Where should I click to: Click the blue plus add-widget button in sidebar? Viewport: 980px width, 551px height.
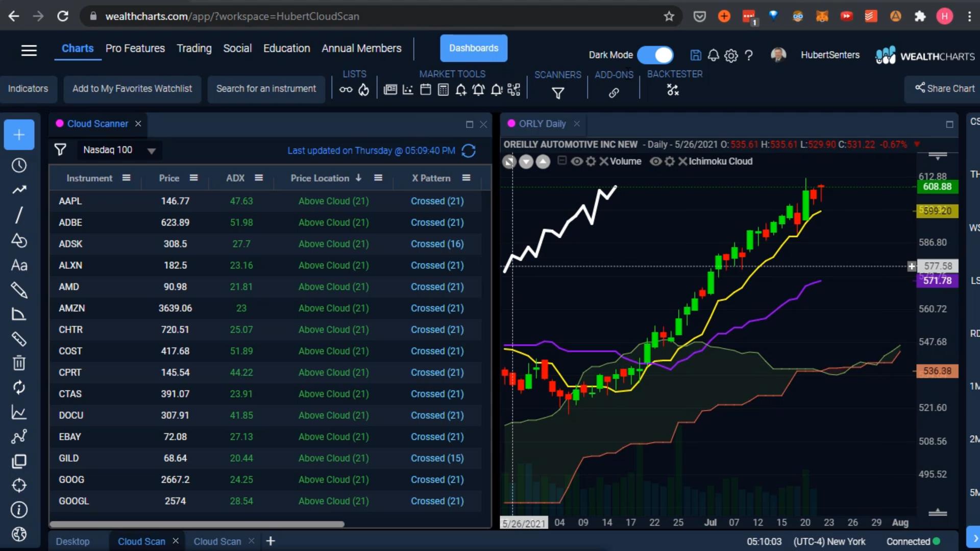pyautogui.click(x=19, y=135)
